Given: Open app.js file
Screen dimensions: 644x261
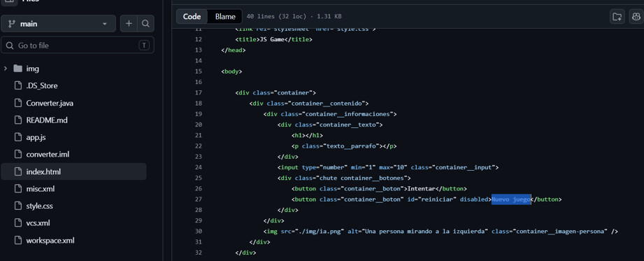Looking at the screenshot, I should [36, 137].
